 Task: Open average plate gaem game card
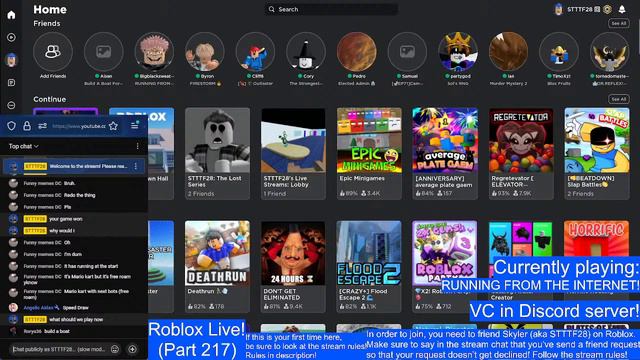(x=445, y=153)
